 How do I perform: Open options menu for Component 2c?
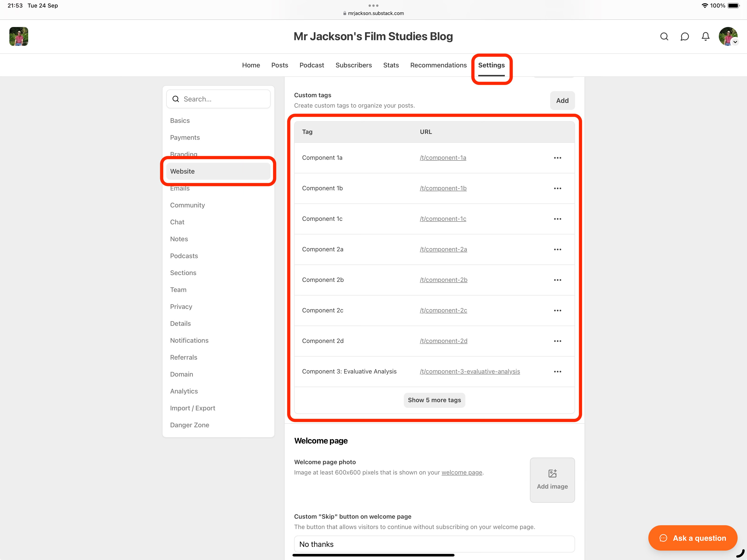(x=557, y=310)
